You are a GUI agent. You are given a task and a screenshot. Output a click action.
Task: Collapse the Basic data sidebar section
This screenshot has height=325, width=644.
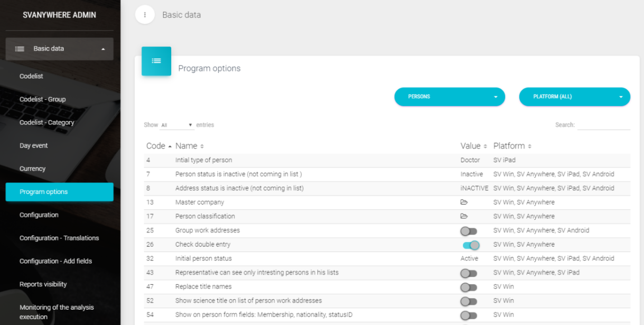[x=103, y=49]
